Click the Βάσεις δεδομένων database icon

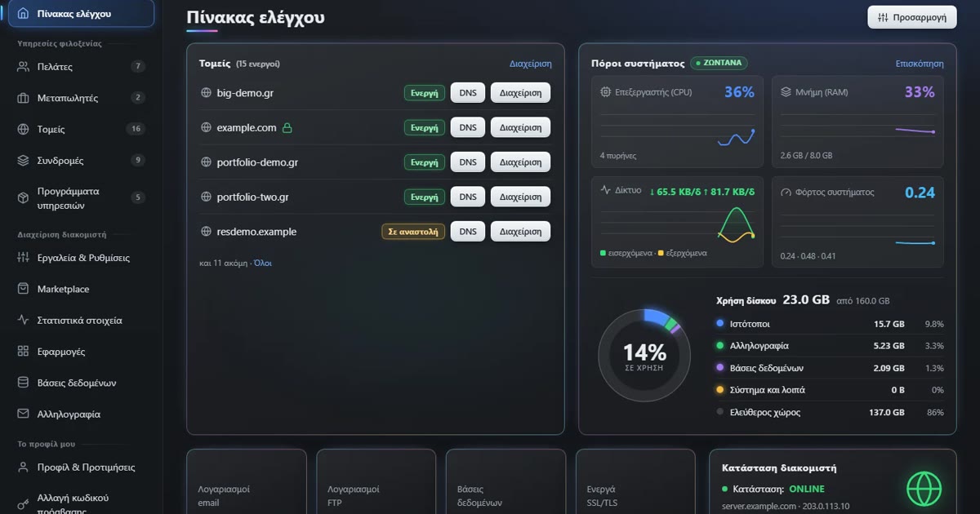(23, 383)
